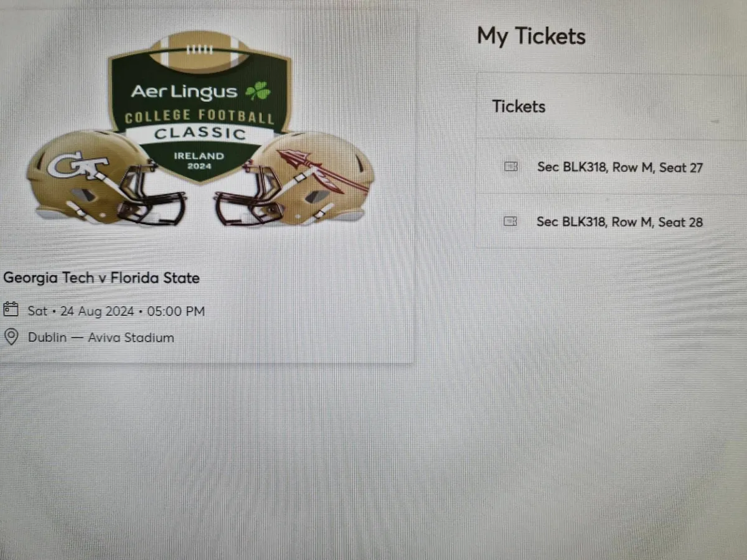Click the white CLASSIC banner in the logo
This screenshot has height=560, width=747.
(x=199, y=133)
